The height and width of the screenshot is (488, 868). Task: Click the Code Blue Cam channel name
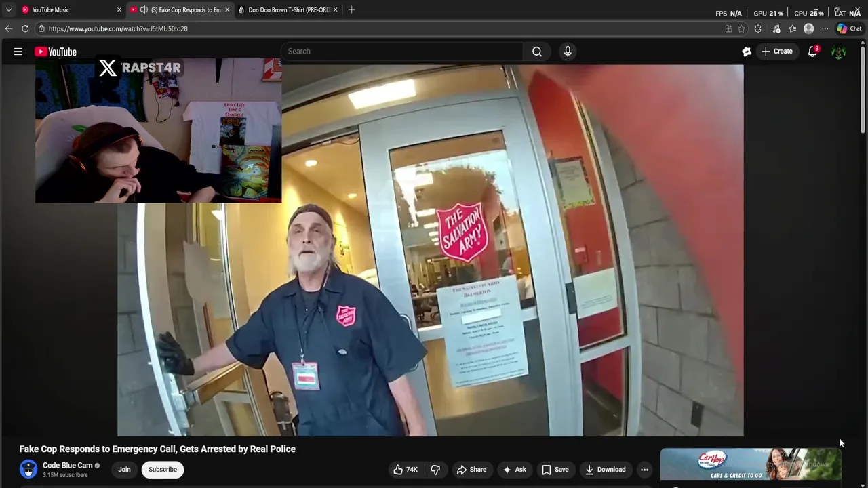tap(68, 465)
